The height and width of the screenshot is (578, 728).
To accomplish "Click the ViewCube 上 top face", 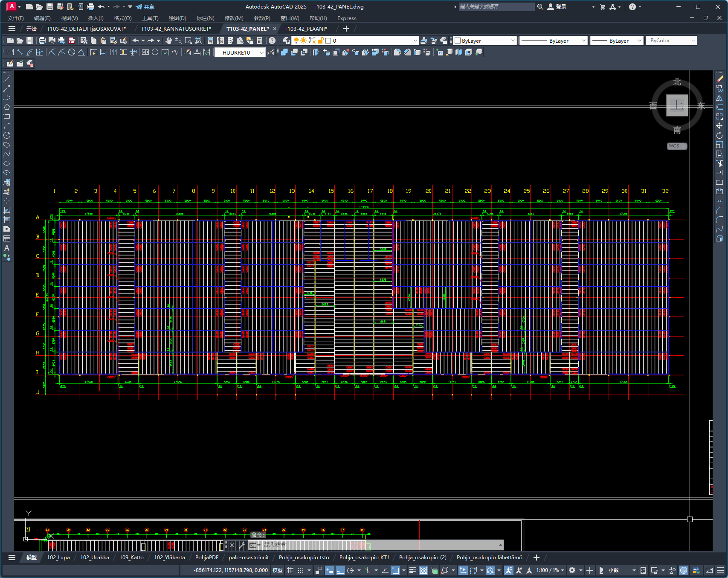I will point(677,105).
